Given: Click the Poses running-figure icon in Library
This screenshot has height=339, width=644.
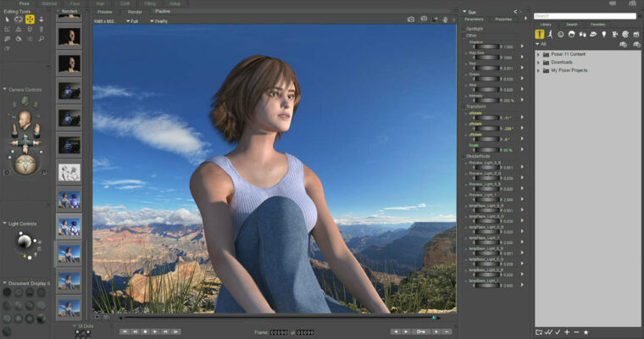Looking at the screenshot, I should pos(550,35).
